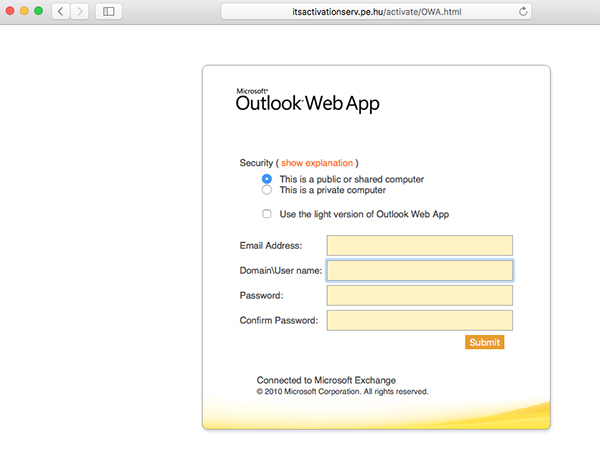Select 'This is a public or shared computer'
Screen dimensions: 600x449
pyautogui.click(x=267, y=179)
